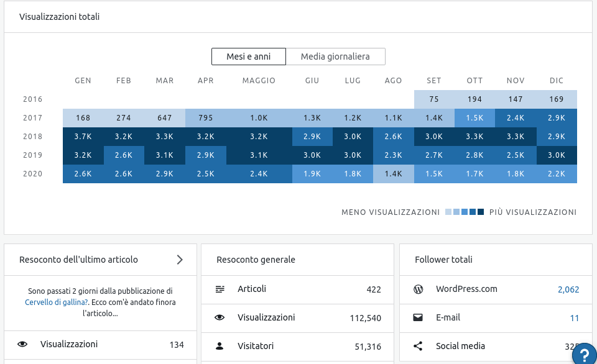Select the December 2017 cell showing 2.9K

tap(557, 118)
